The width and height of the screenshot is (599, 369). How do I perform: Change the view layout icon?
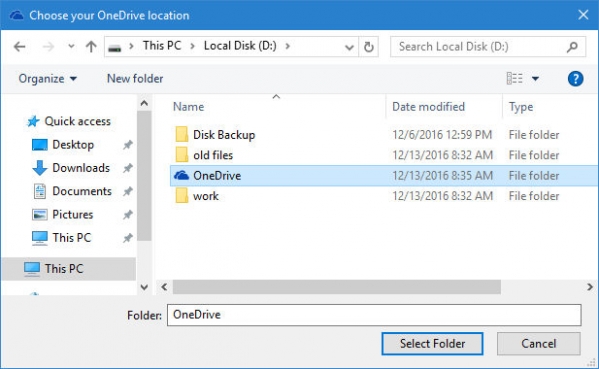[515, 78]
